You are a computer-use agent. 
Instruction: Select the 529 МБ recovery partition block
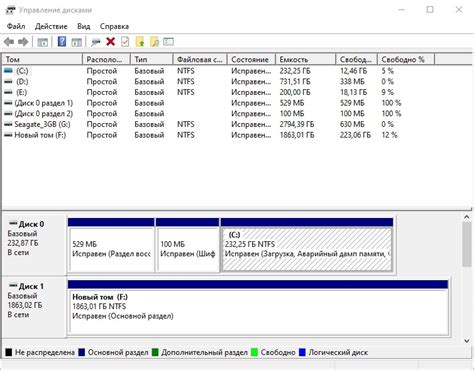[111, 245]
